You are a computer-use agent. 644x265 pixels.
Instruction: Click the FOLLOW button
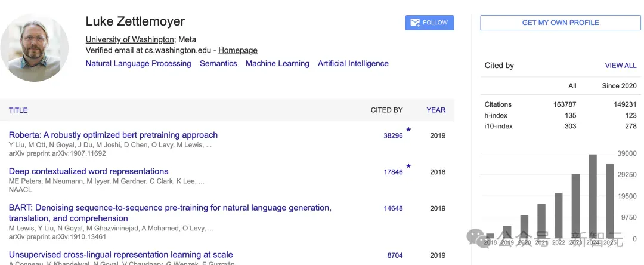[429, 23]
